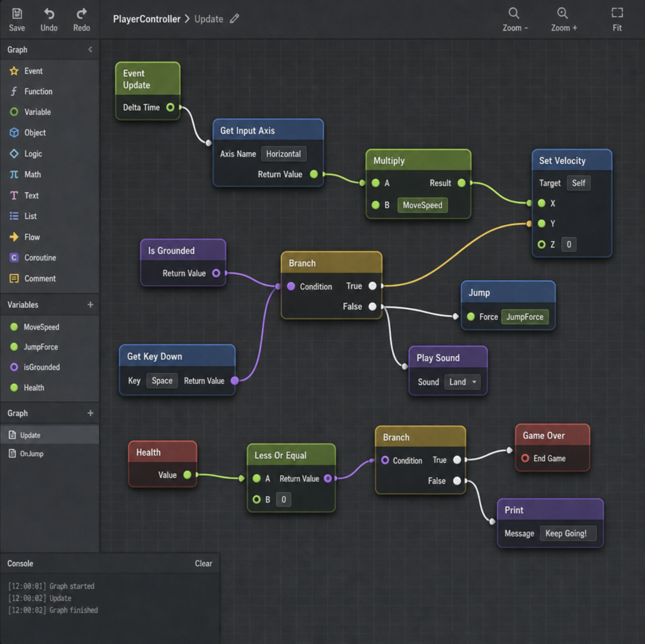This screenshot has width=645, height=644.
Task: Click the Save icon
Action: click(17, 14)
